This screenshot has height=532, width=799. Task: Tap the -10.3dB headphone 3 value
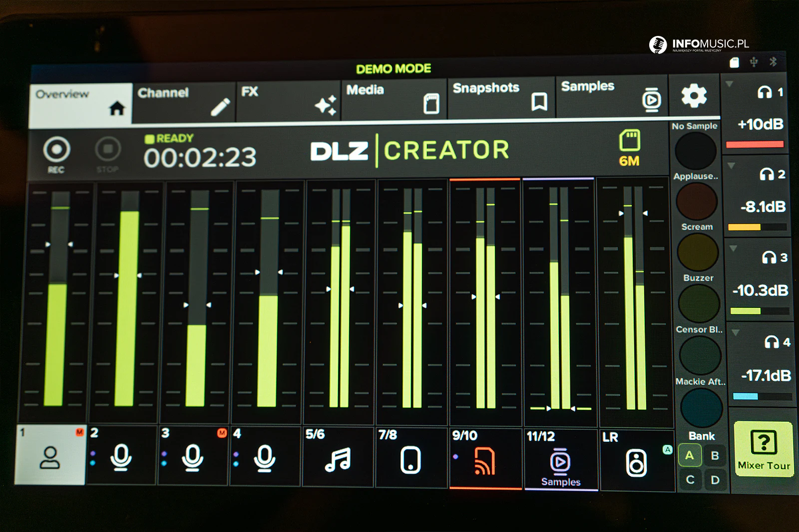point(761,290)
